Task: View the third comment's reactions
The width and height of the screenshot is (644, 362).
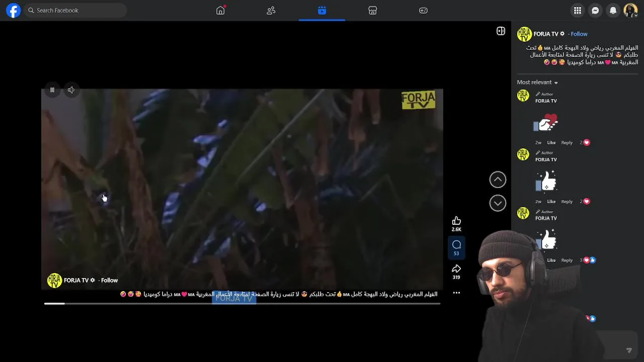Action: 588,260
